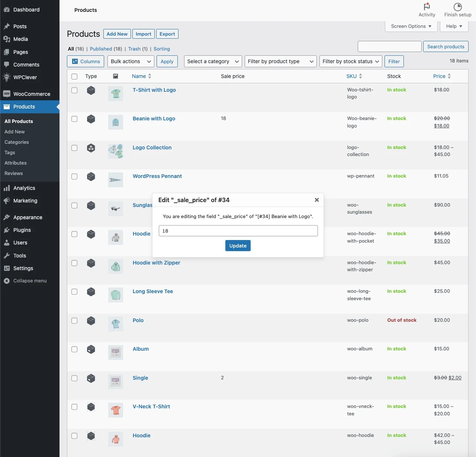Viewport: 476px width, 457px height.
Task: Click the Columns button
Action: coord(86,61)
